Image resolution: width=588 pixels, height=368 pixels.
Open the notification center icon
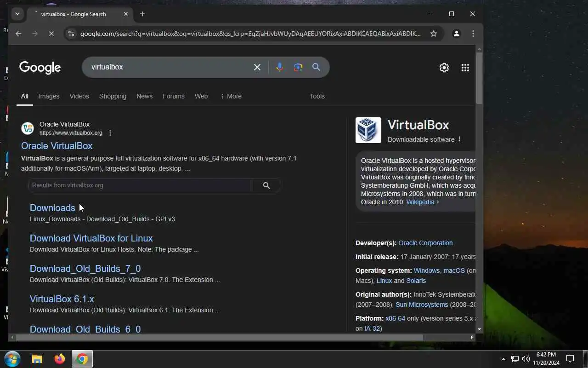[570, 359]
